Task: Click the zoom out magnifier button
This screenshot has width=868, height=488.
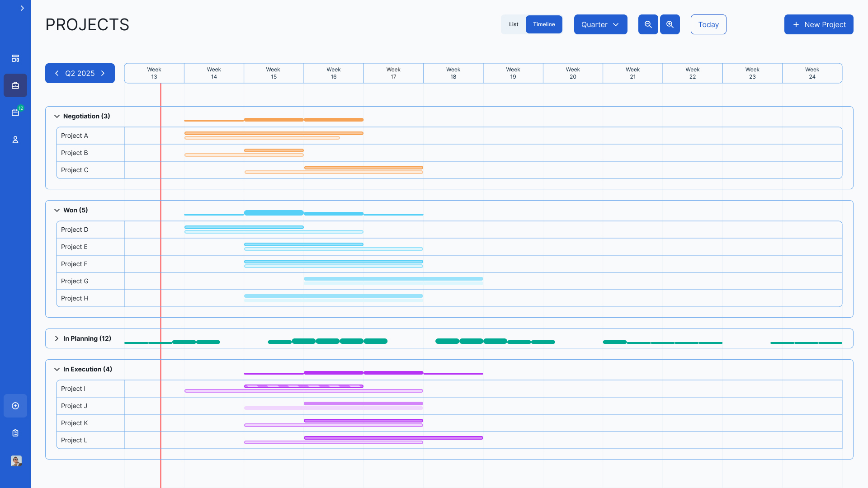Action: tap(648, 24)
